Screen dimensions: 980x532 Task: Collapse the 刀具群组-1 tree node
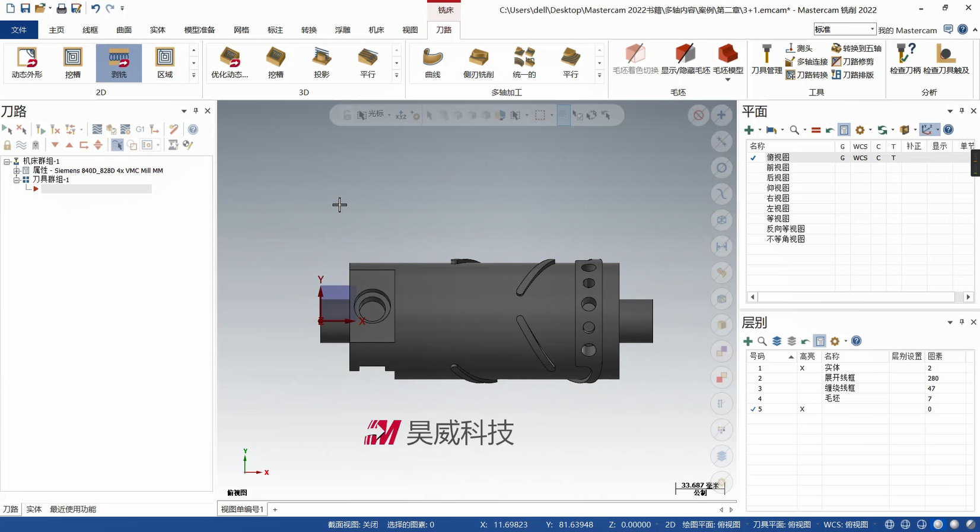(x=17, y=179)
